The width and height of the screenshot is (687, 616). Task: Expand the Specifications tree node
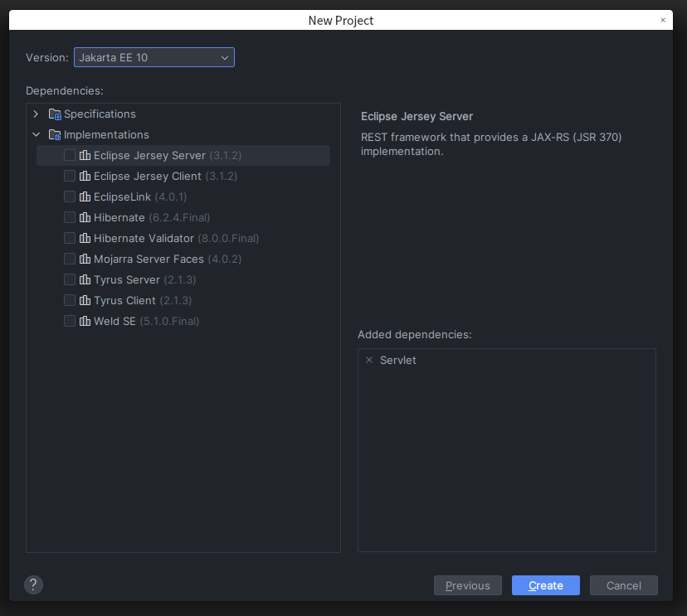click(x=36, y=114)
